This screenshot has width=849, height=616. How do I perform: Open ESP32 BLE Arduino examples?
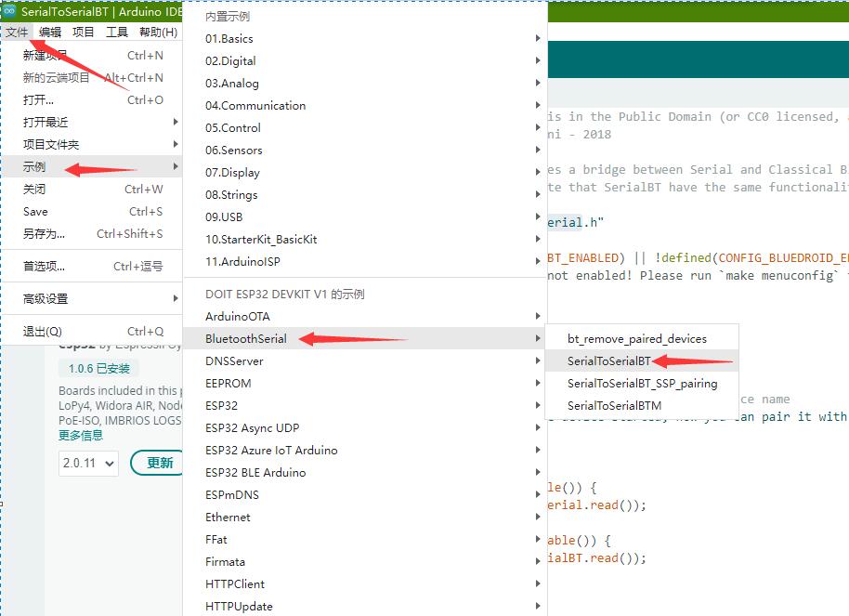click(x=365, y=472)
